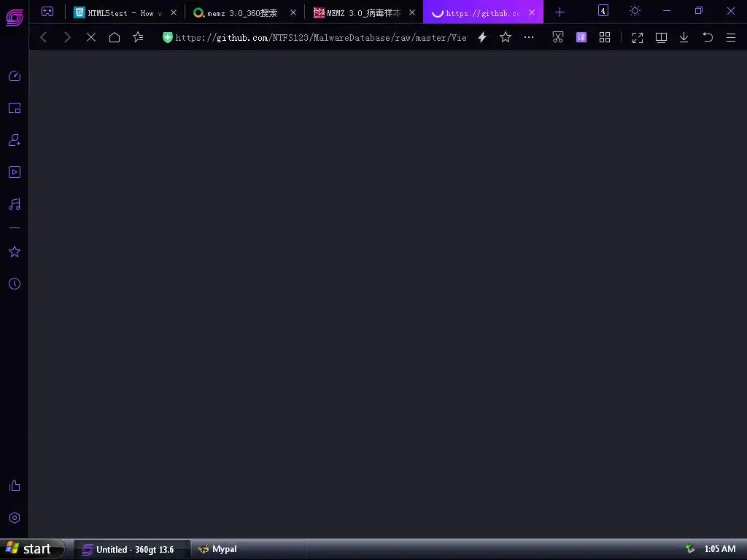
Task: Click the green security shield icon
Action: [167, 38]
